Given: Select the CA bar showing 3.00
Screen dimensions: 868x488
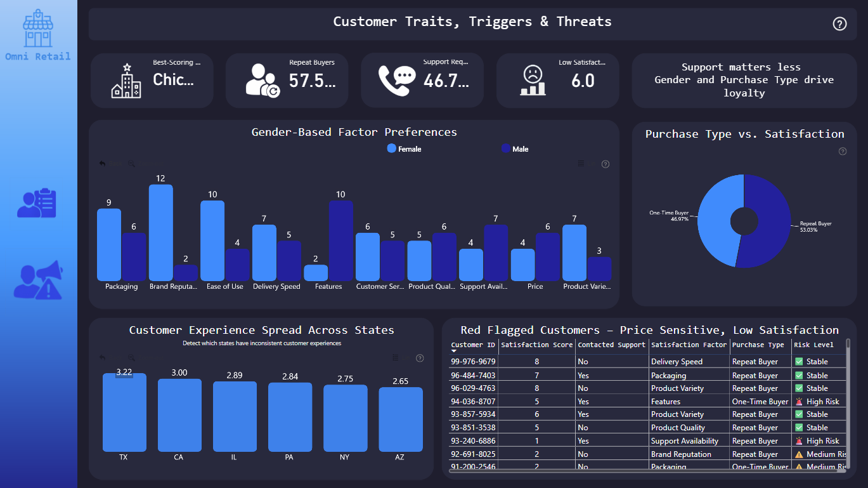Looking at the screenshot, I should click(x=179, y=415).
